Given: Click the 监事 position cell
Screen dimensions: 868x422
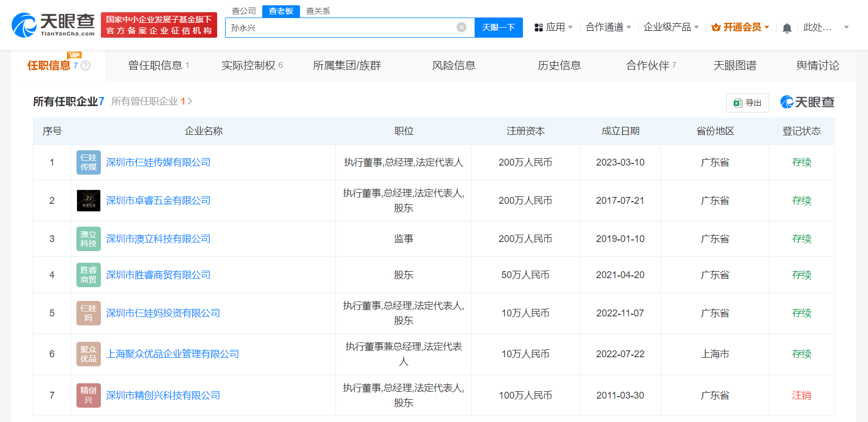Looking at the screenshot, I should pos(403,239).
